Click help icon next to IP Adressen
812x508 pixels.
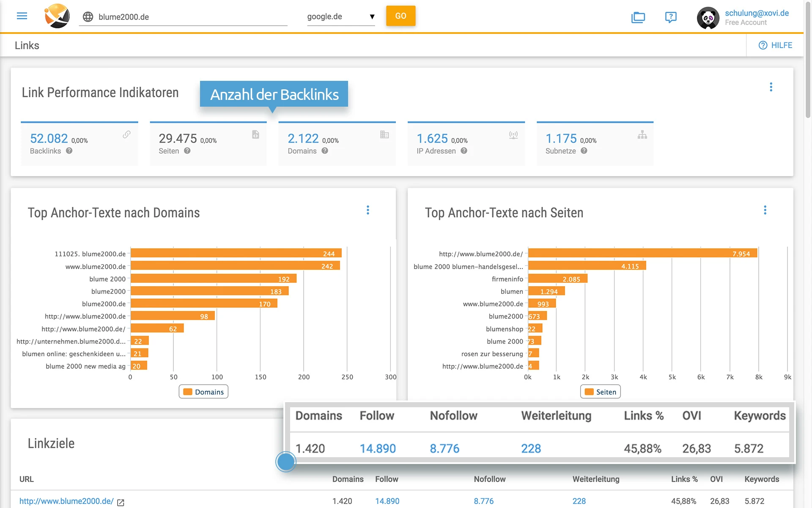click(464, 151)
